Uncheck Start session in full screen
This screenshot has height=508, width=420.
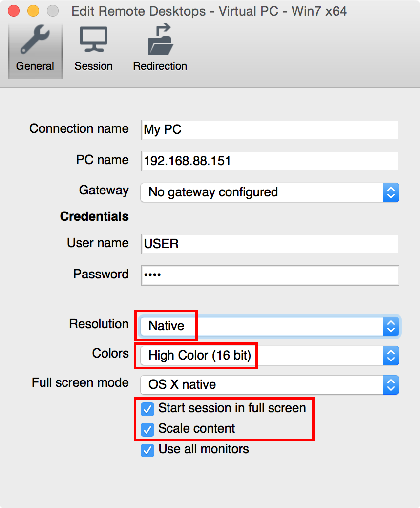point(147,409)
